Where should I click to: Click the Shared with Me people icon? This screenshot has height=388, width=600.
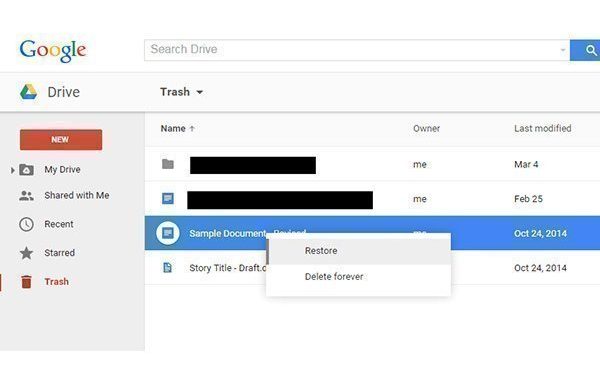tap(26, 196)
